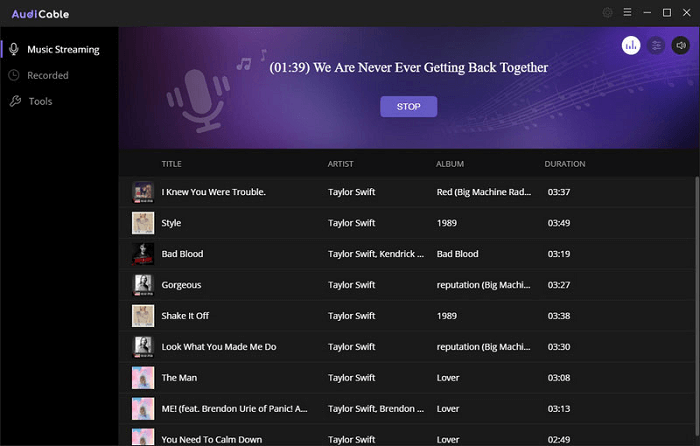The image size is (700, 446).
Task: Open the audio adjustment sliders icon
Action: 656,45
